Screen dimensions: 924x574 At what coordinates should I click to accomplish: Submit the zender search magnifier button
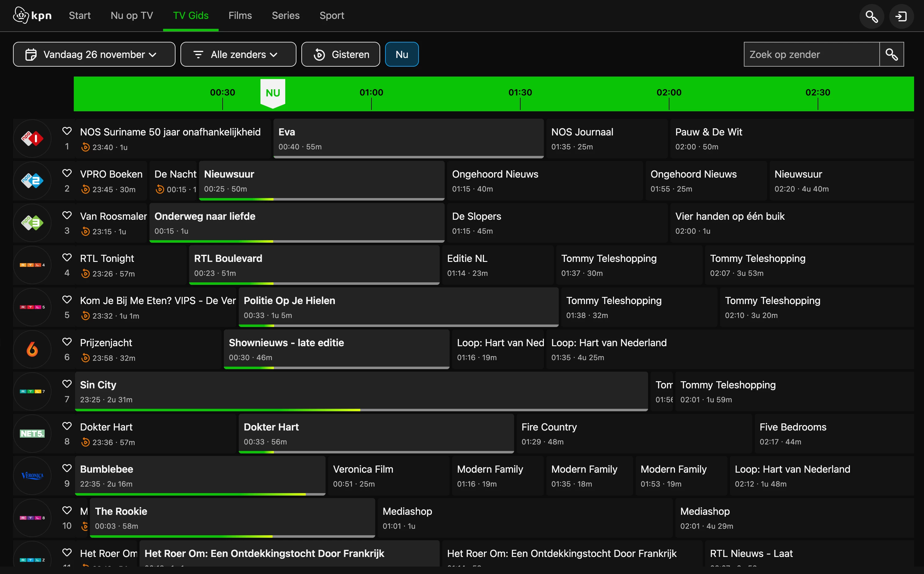click(891, 54)
